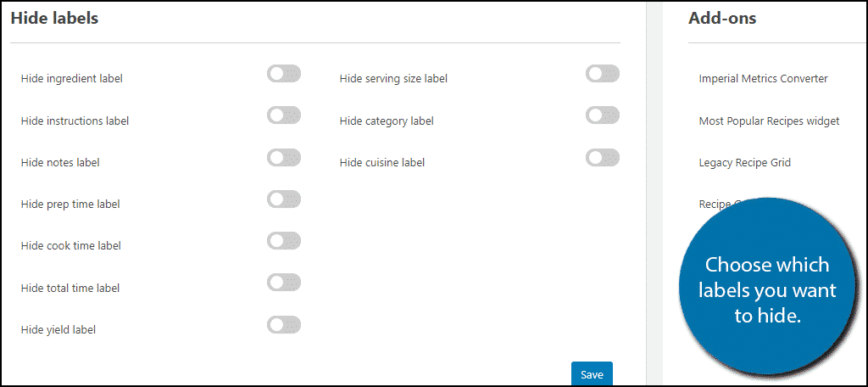Toggle the Hide ingredient label switch
Viewport: 868px width, 387px height.
(284, 74)
